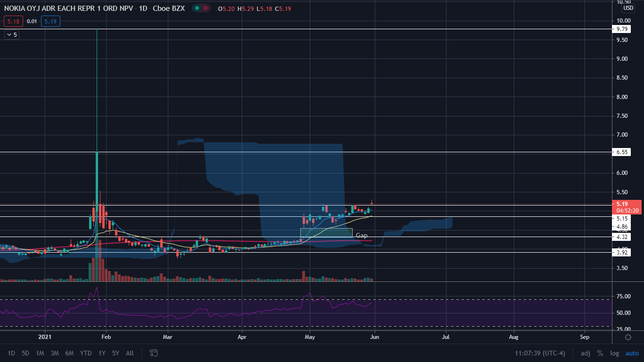This screenshot has width=644, height=362.
Task: Click the red 5.18 sell price button
Action: [12, 21]
